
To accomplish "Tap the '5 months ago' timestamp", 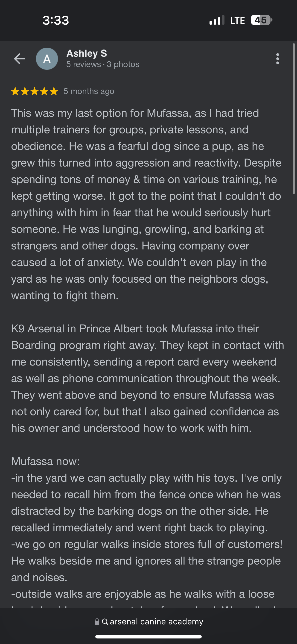I will 89,91.
